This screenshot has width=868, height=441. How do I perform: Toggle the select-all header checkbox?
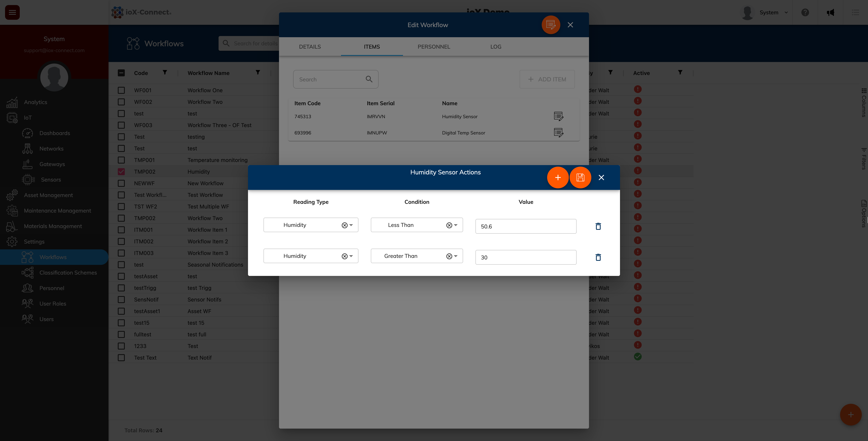[x=121, y=73]
